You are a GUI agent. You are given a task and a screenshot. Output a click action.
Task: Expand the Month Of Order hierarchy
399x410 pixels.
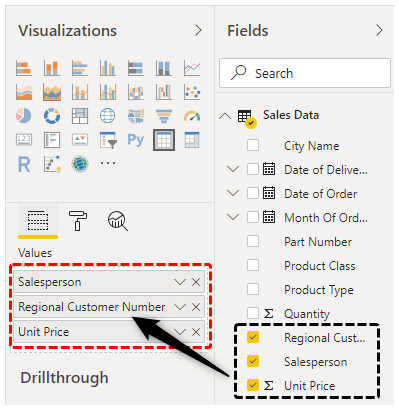tap(233, 217)
